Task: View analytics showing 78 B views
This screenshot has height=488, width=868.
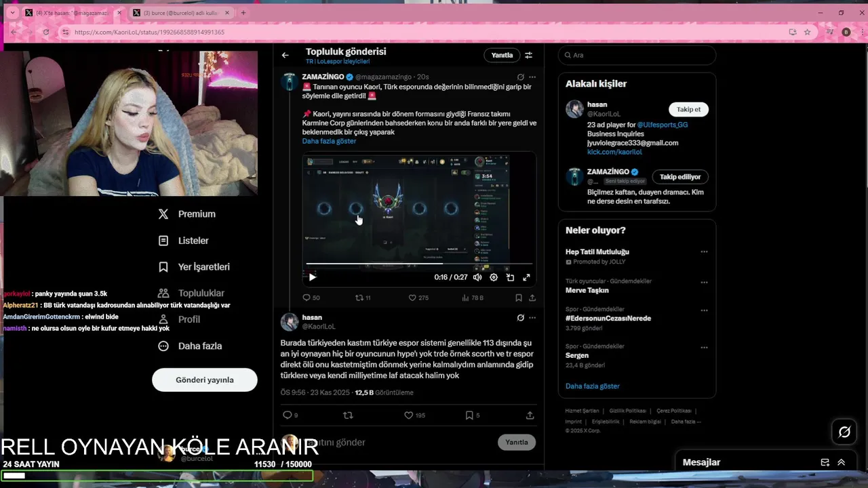Action: (x=473, y=298)
